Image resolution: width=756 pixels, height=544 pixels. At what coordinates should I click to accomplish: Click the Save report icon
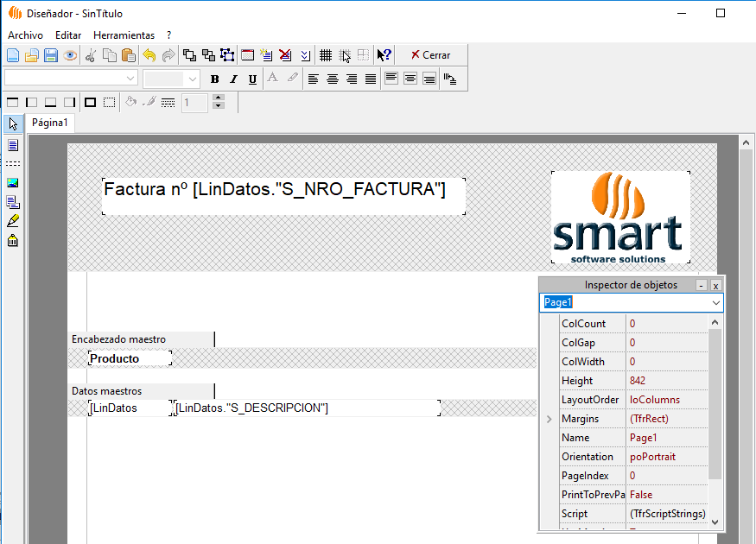click(x=51, y=55)
